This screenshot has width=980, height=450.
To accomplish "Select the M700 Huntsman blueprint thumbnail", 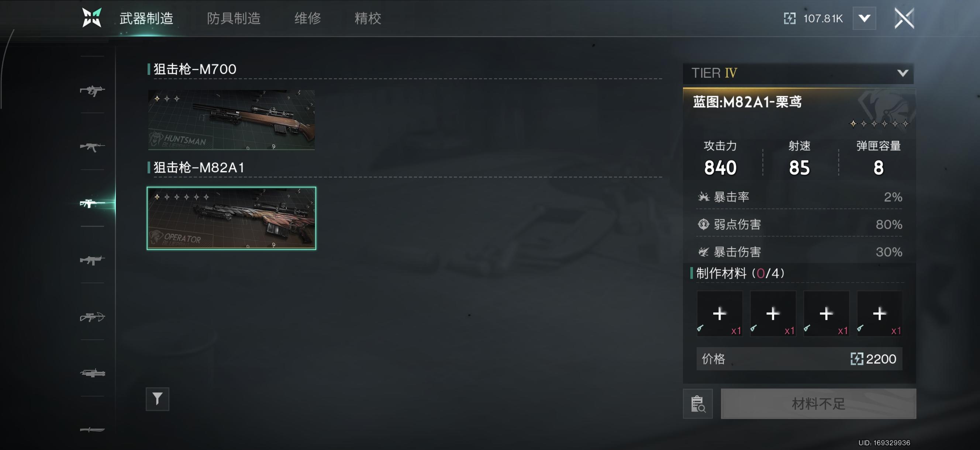I will click(231, 120).
